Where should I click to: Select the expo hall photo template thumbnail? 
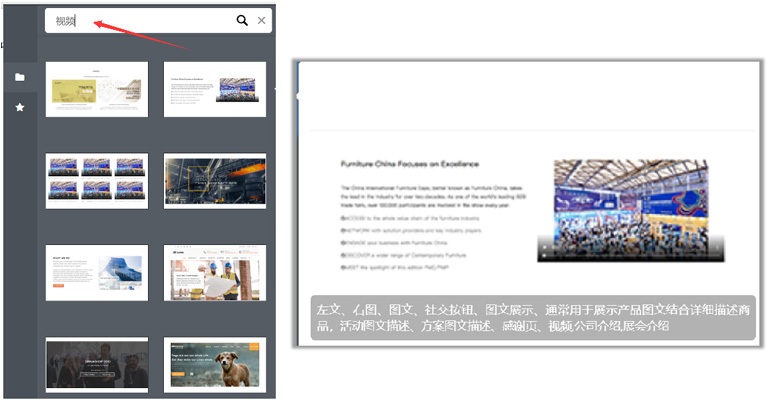[215, 89]
